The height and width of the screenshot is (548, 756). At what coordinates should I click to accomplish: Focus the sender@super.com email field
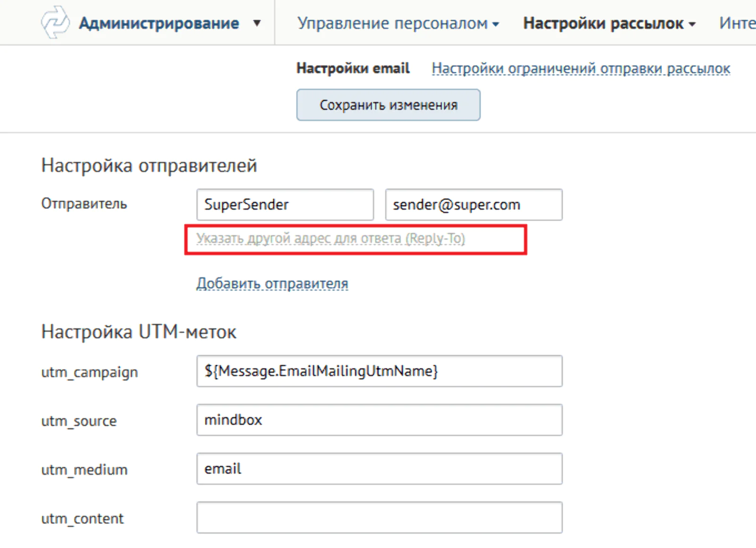[x=474, y=205]
